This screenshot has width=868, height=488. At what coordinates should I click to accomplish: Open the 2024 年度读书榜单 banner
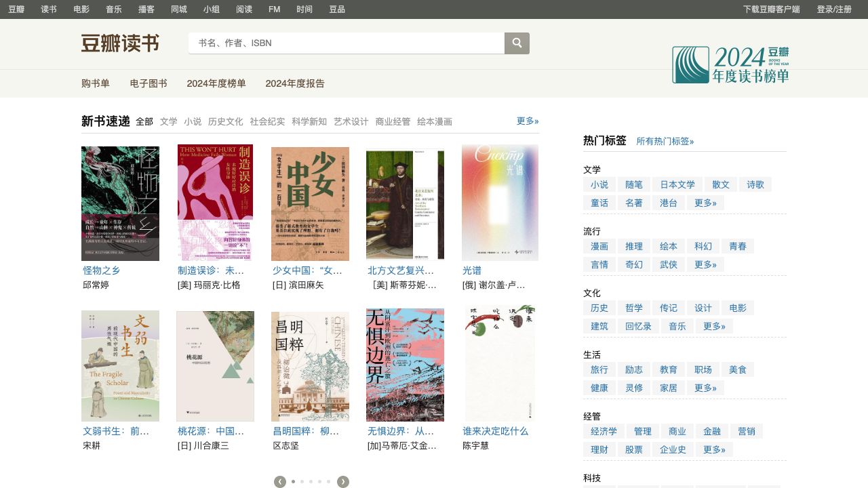(730, 65)
